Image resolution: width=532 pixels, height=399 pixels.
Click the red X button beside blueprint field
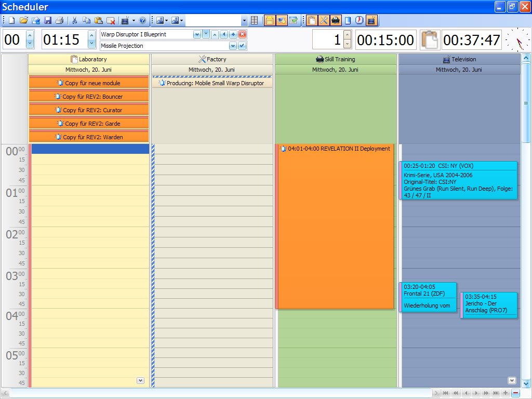point(242,34)
